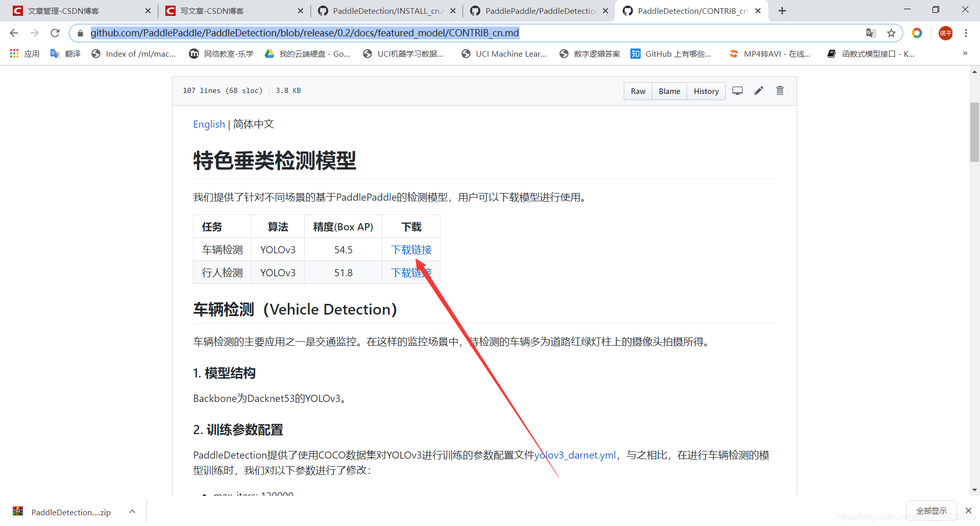Image resolution: width=980 pixels, height=526 pixels.
Task: Open the 数字逻辑答案 bookmark
Action: (x=590, y=54)
